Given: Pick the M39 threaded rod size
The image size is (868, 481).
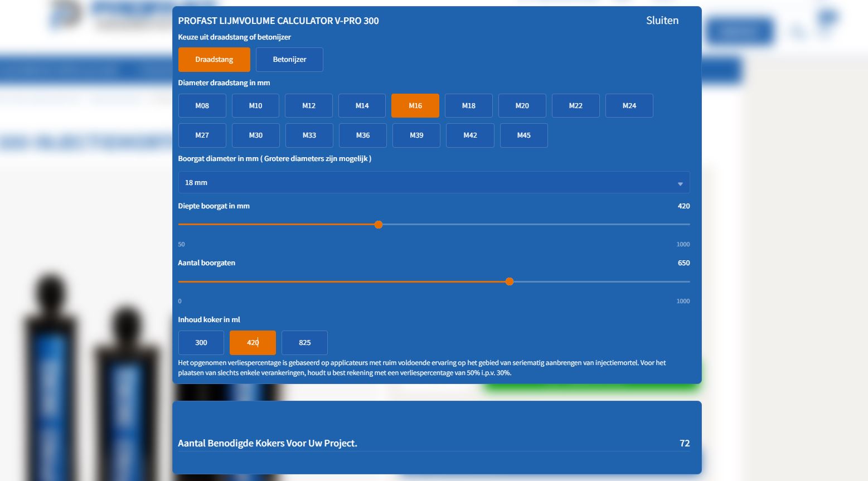Looking at the screenshot, I should [416, 135].
